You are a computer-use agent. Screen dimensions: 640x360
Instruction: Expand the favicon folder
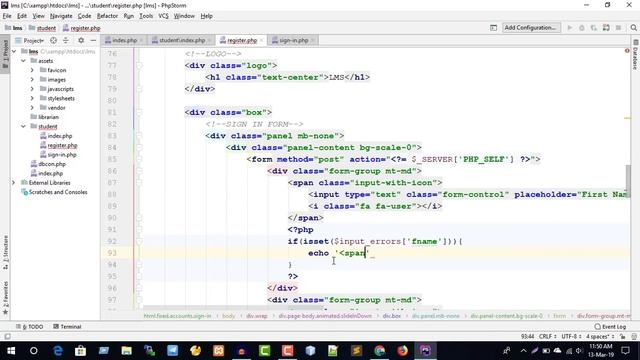coord(32,70)
